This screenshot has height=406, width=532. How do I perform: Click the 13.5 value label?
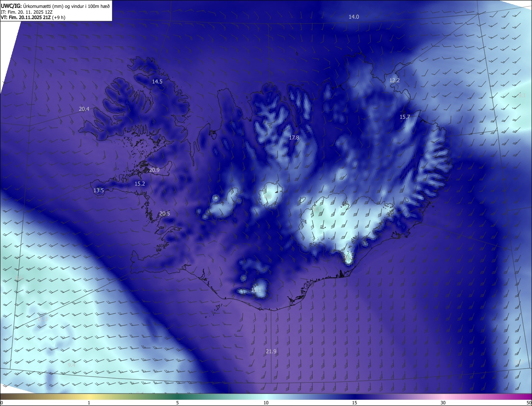[x=99, y=190]
